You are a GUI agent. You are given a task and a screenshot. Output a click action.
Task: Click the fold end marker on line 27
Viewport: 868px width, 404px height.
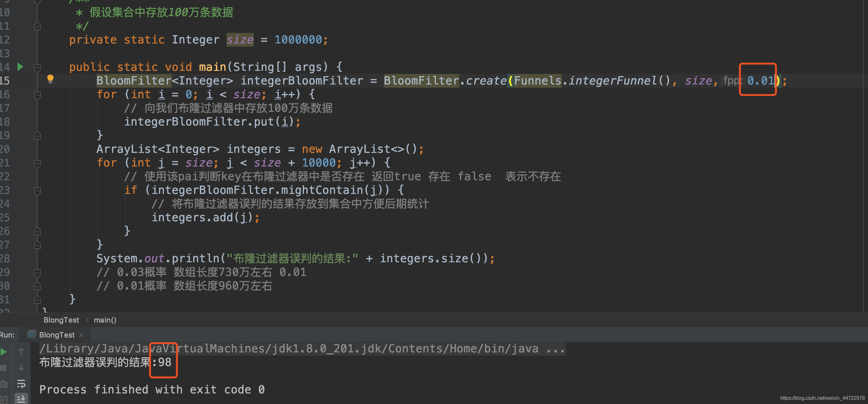pos(37,245)
